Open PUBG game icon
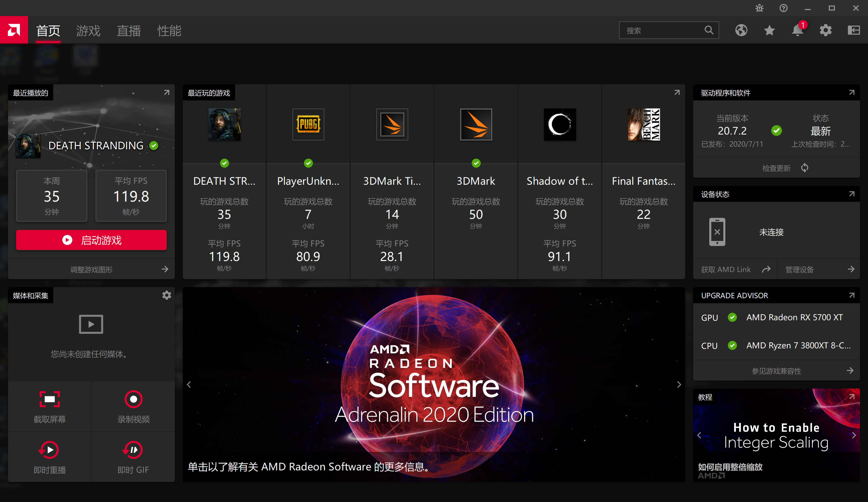 point(308,125)
